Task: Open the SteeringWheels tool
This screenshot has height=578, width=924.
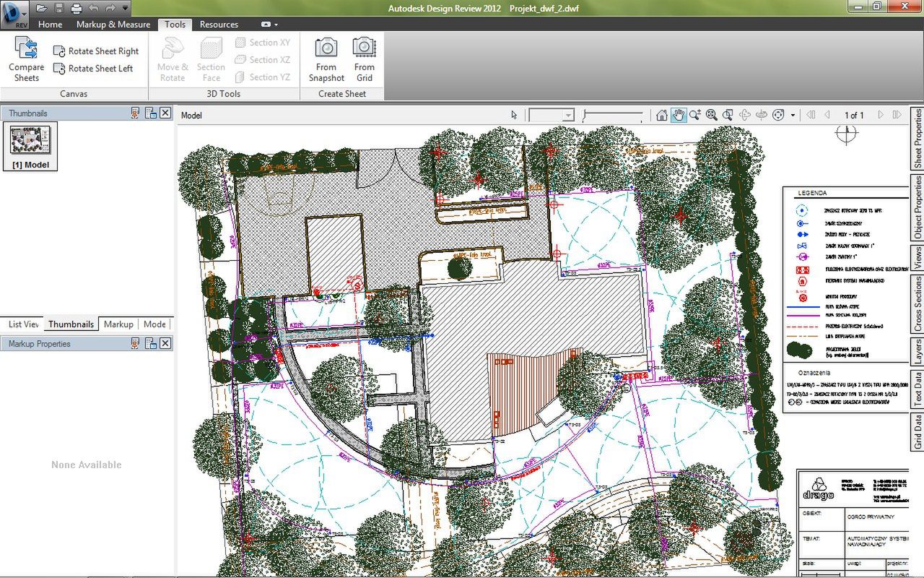Action: 778,115
